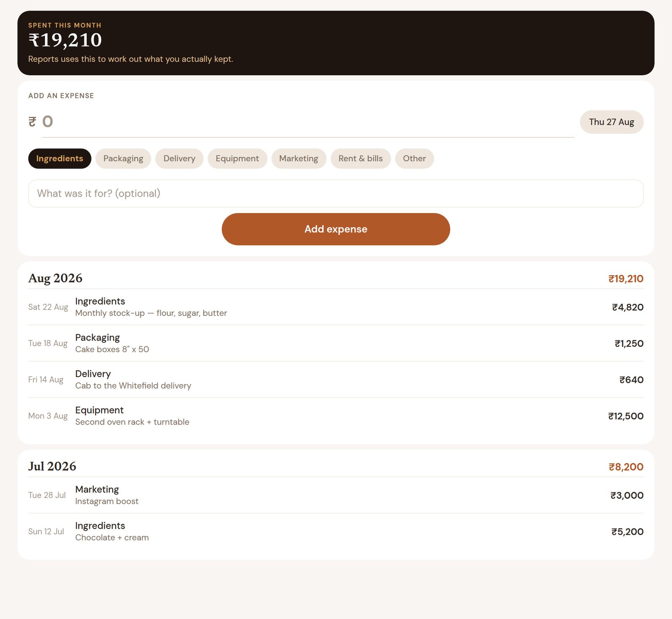The height and width of the screenshot is (619, 672).
Task: Click the Aug 2026 month heading
Action: pos(55,278)
